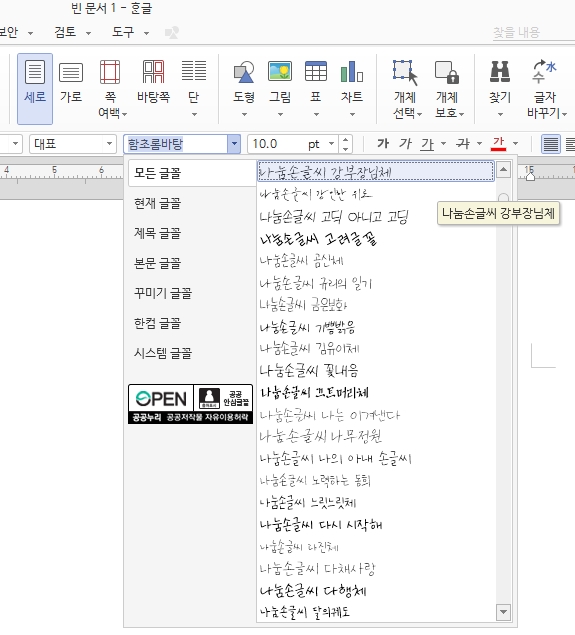Choose font 나눔손글씨 나는 이겨낸다
Viewport: 575px width, 635px height.
(376, 415)
